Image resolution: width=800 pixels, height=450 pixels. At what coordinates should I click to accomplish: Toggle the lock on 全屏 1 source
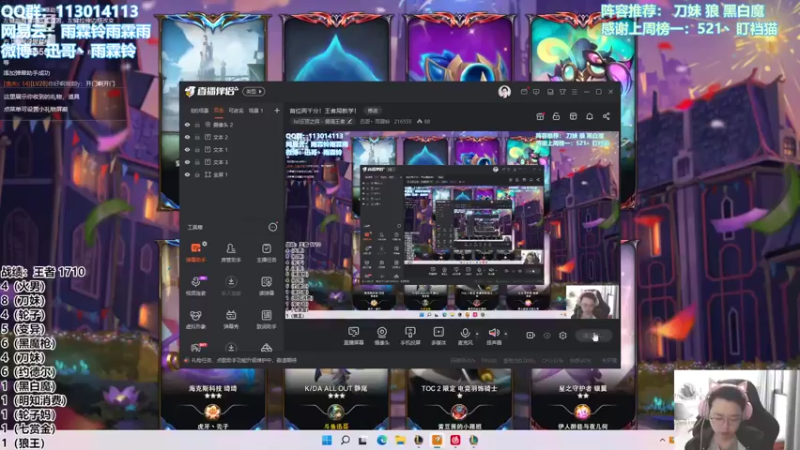197,174
